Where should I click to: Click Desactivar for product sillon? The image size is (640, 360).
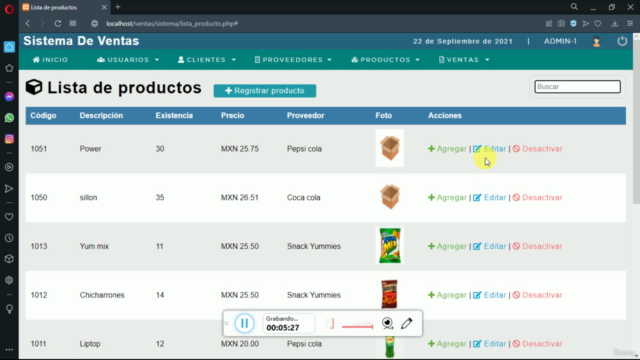537,198
